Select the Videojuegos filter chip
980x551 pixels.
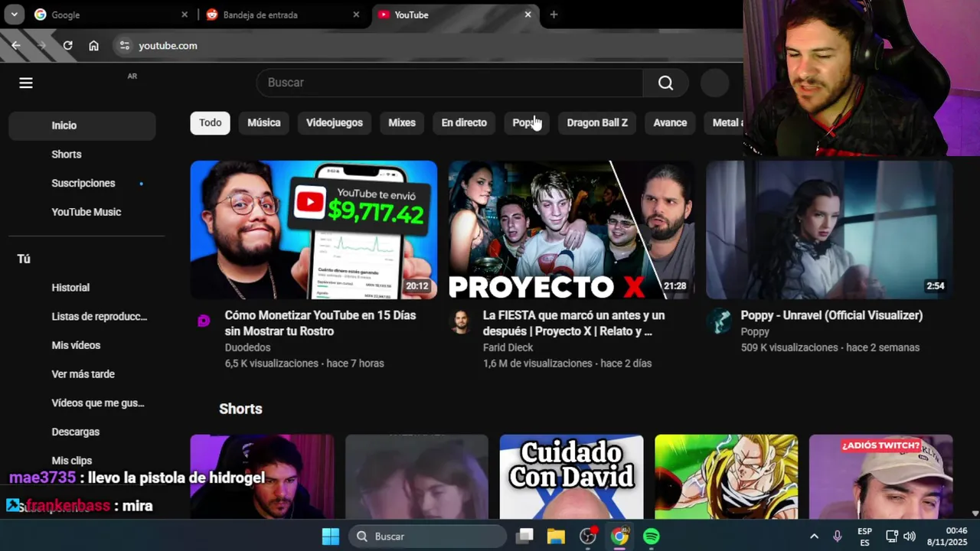tap(335, 122)
